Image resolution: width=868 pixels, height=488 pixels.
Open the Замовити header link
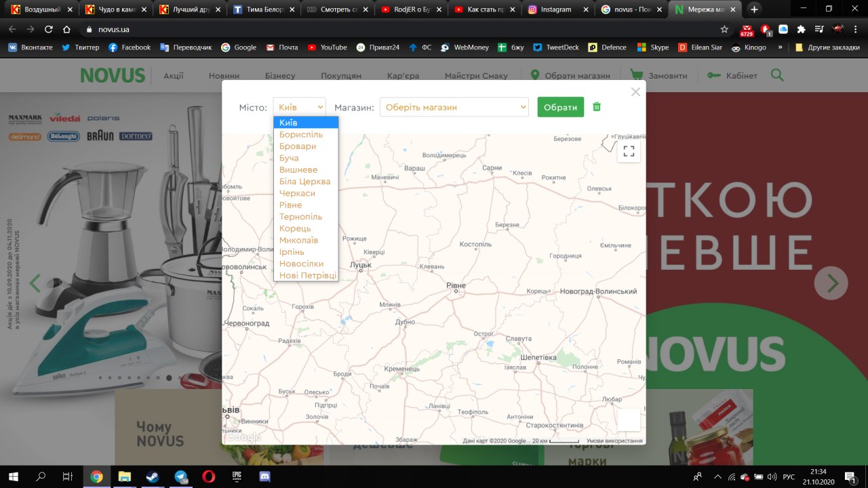pos(658,76)
